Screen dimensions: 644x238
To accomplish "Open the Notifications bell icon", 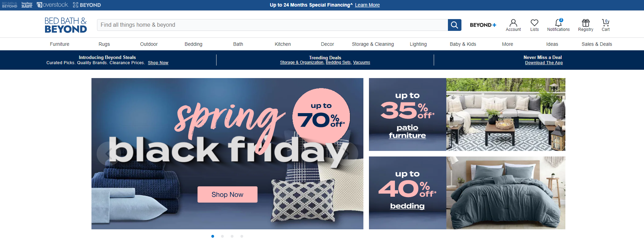I will coord(558,25).
